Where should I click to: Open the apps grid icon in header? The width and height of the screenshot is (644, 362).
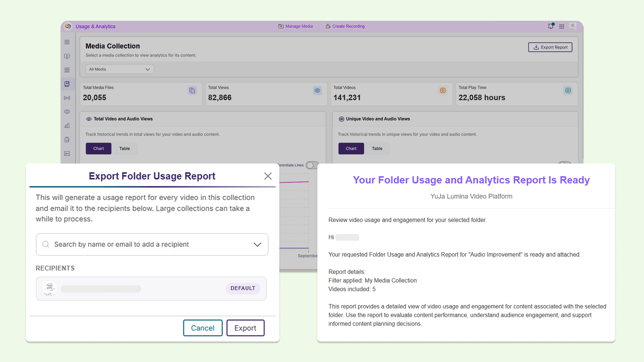coord(561,26)
